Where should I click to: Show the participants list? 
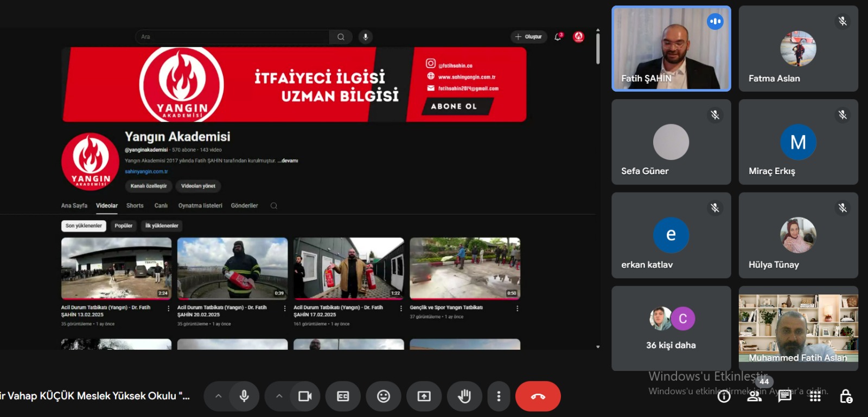754,396
